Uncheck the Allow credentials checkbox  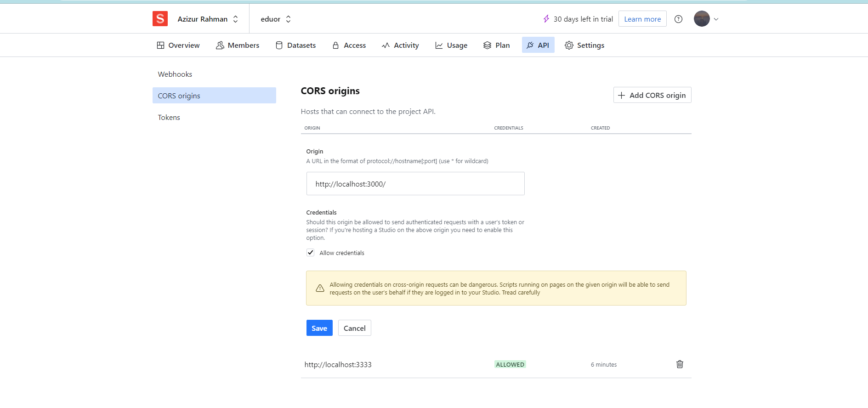click(311, 253)
